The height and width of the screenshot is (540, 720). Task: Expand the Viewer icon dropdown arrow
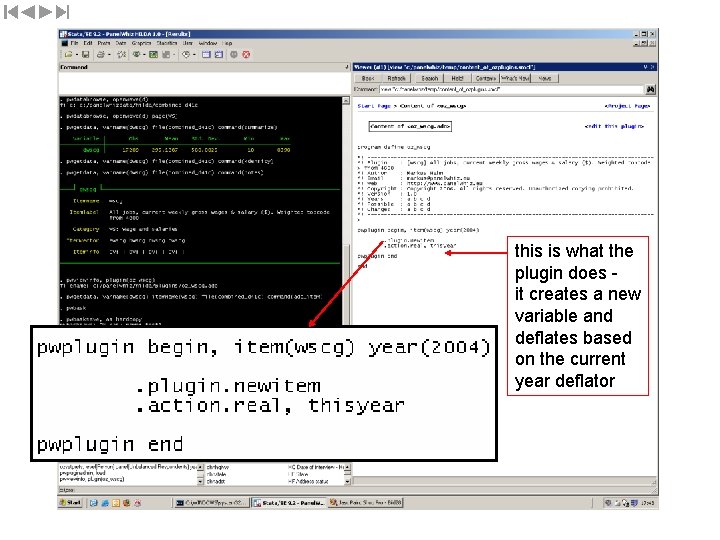[x=144, y=55]
